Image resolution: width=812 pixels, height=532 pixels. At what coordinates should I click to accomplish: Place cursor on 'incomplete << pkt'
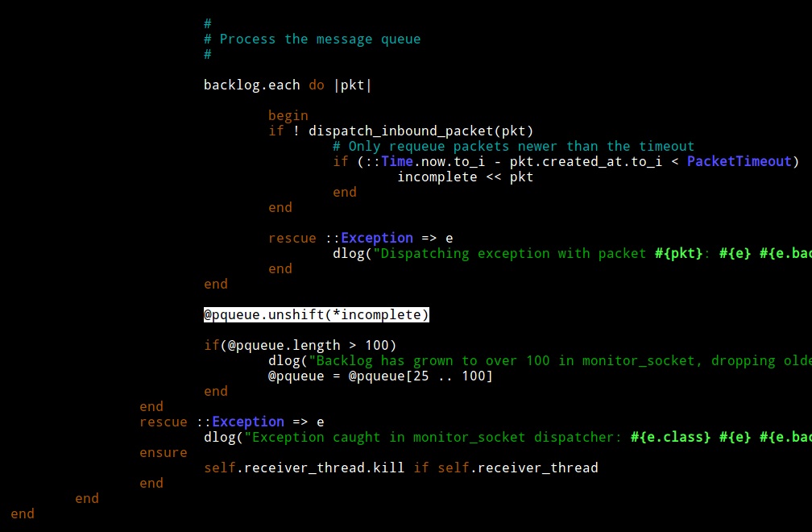point(465,177)
